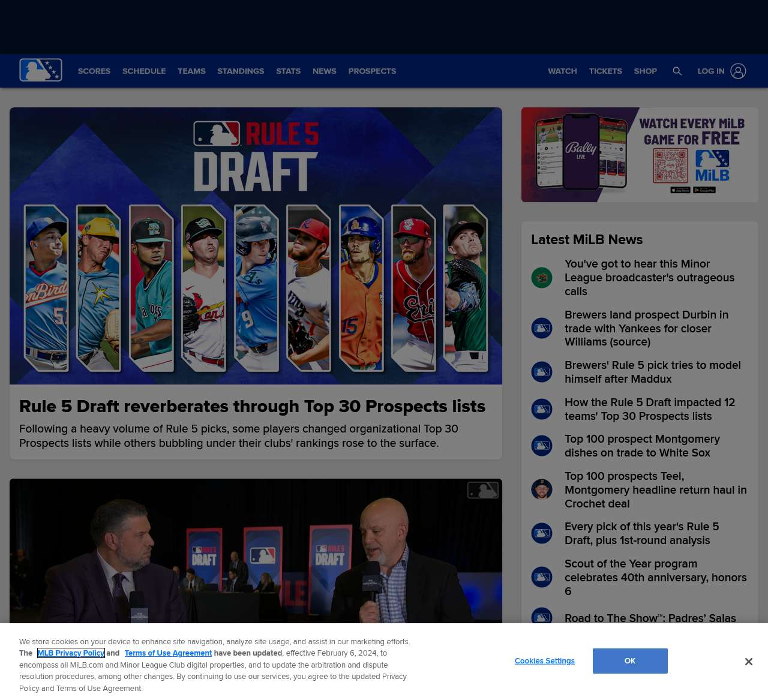Accept cookies with the OK button
Screen dimensions: 768x700
click(630, 661)
